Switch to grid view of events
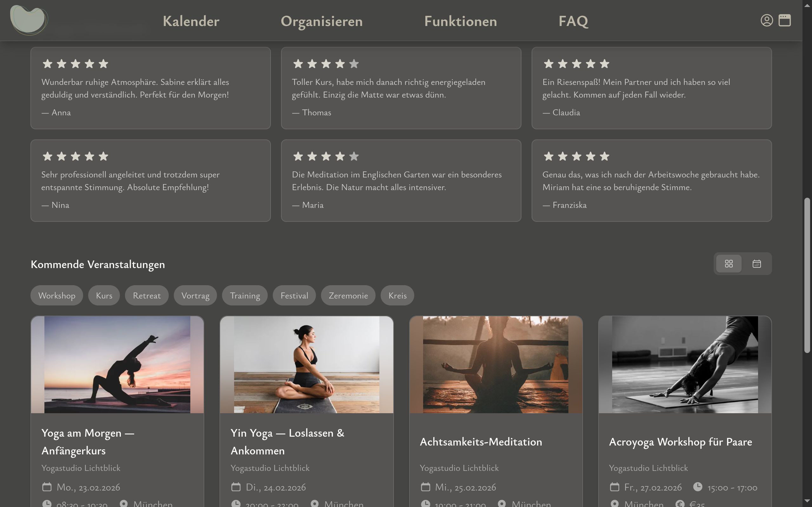 (729, 264)
